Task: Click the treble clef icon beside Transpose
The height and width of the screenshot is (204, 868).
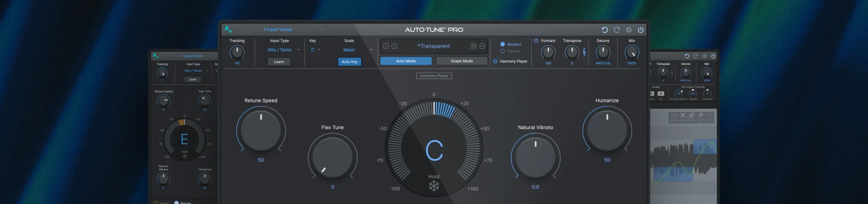Action: click(584, 52)
